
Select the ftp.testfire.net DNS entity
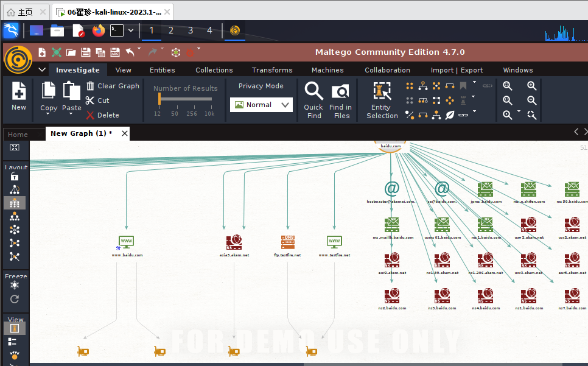288,246
